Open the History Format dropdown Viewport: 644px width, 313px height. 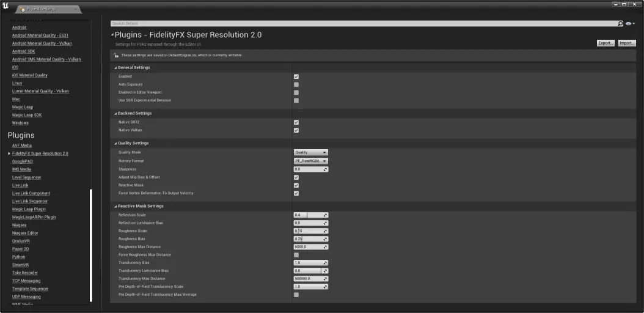[310, 161]
